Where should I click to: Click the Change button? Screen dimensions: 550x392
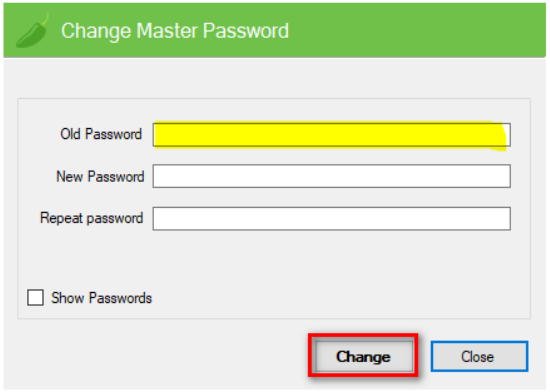pyautogui.click(x=364, y=356)
